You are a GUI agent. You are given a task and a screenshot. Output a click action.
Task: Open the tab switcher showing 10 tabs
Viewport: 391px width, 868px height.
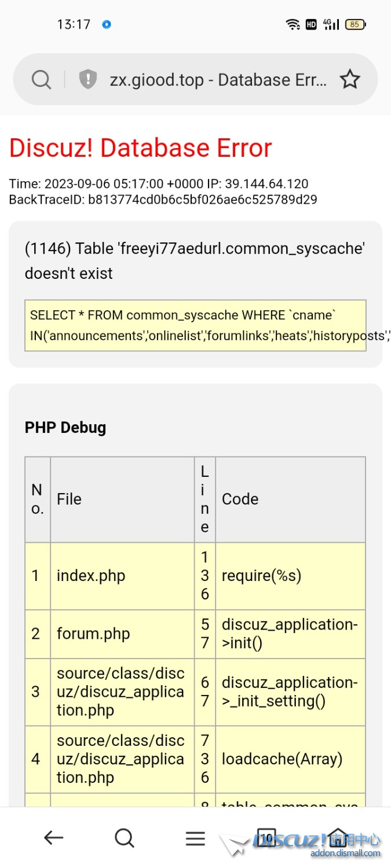click(x=266, y=837)
